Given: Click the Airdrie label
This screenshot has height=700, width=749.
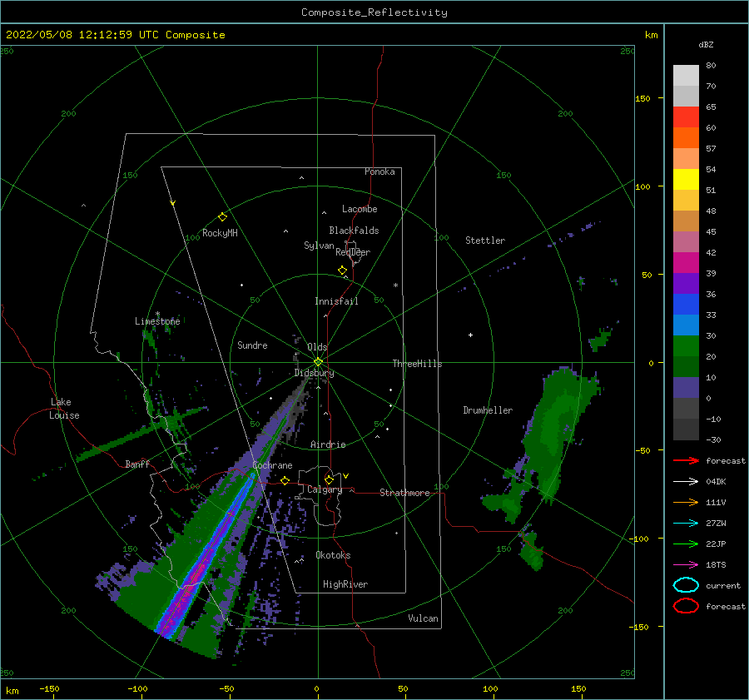Looking at the screenshot, I should (328, 444).
